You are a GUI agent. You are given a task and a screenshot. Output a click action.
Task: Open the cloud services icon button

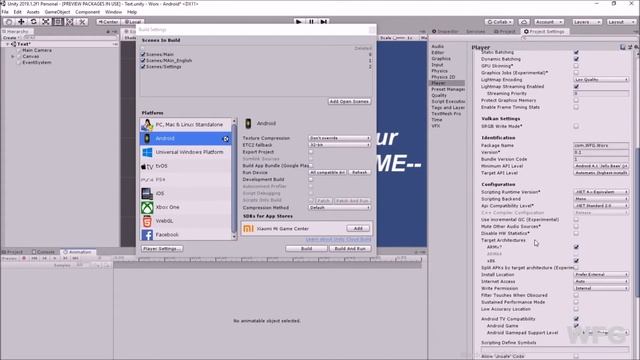pos(524,22)
